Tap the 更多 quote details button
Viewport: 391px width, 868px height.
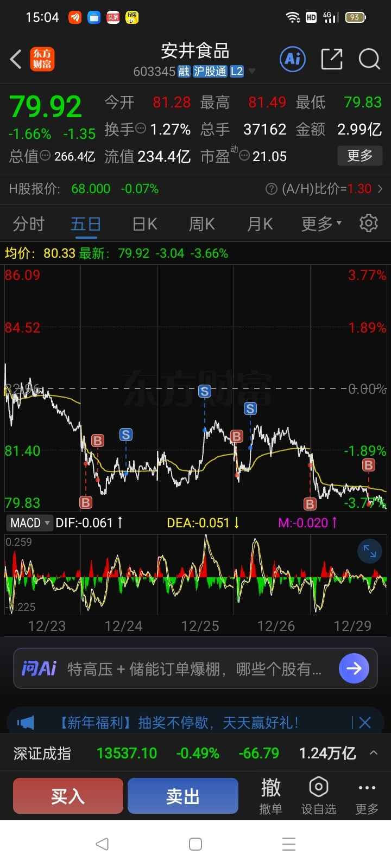360,156
